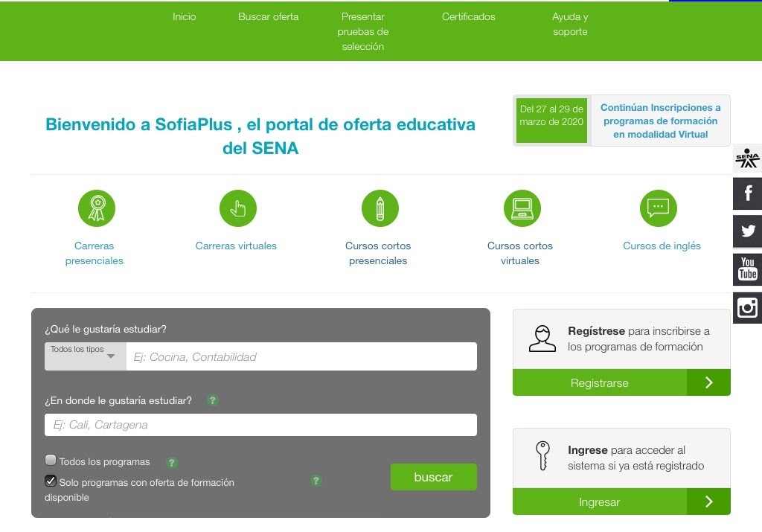Click the help icon next to En donde le gustaría estudiar
762x532 pixels.
(213, 400)
